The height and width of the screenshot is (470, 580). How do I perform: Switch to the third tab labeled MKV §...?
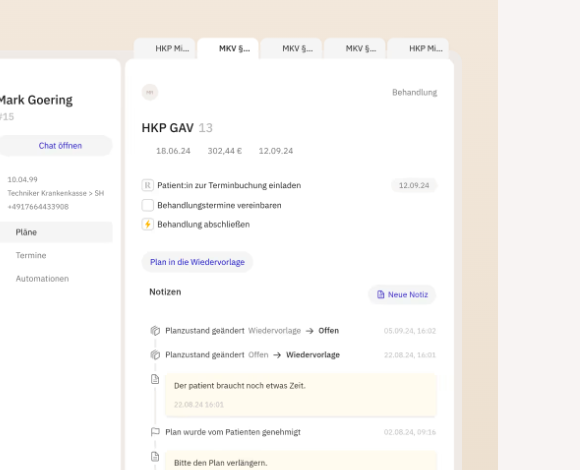pos(291,48)
